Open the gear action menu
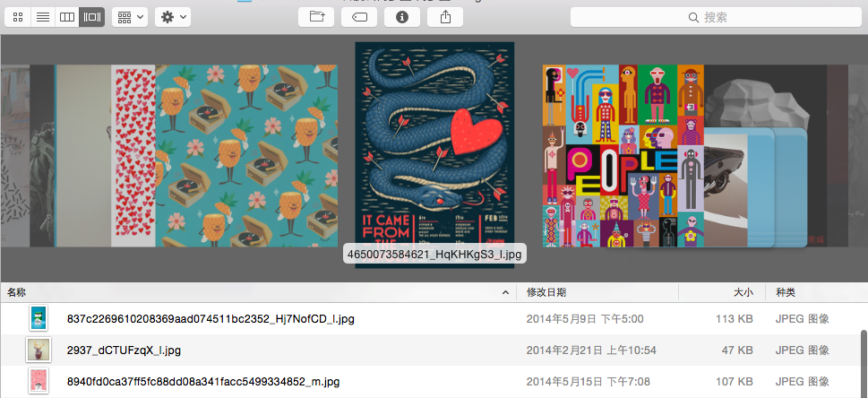Viewport: 868px width, 398px height. pyautogui.click(x=173, y=17)
